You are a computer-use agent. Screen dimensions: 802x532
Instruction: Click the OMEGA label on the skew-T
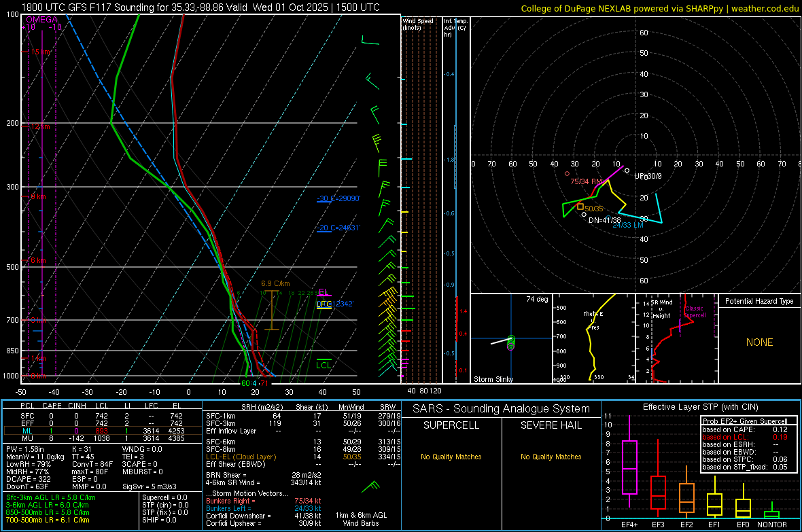[41, 20]
